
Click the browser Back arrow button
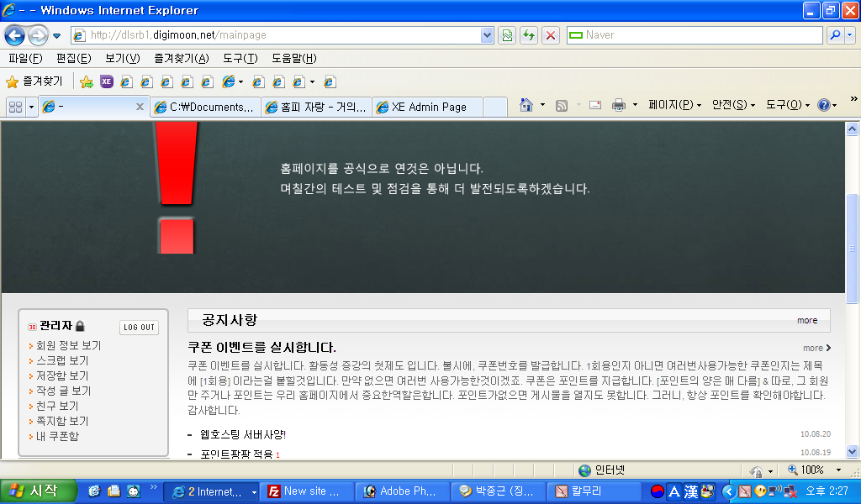14,35
